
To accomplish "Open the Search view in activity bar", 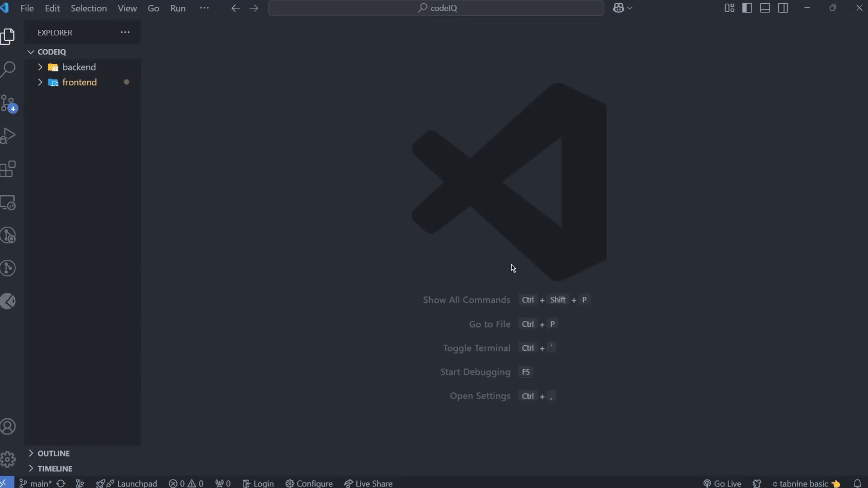I will (x=8, y=70).
